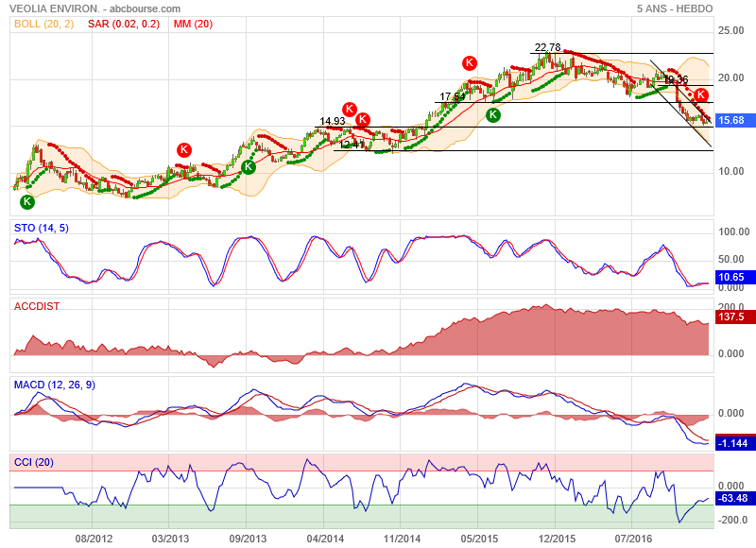Image resolution: width=756 pixels, height=548 pixels.
Task: Click the 12/2015 date axis label
Action: click(x=557, y=539)
